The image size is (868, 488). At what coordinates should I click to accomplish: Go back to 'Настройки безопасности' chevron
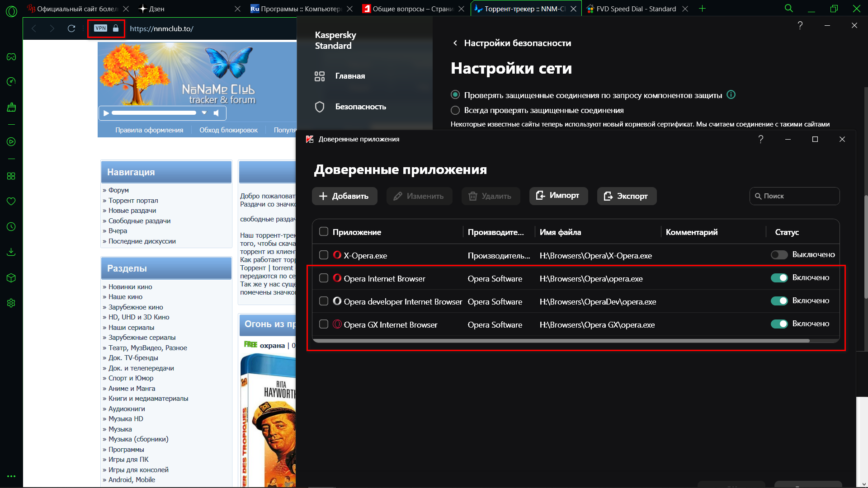tap(455, 43)
